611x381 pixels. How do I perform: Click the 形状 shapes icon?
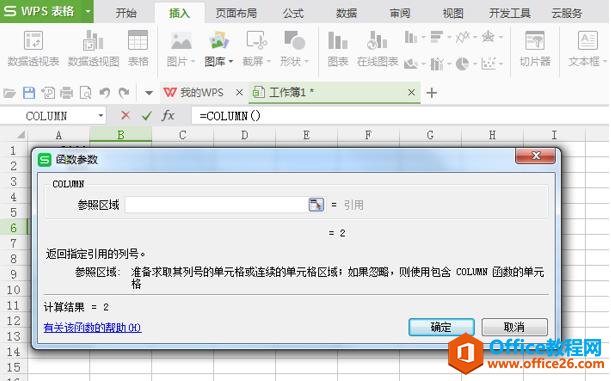tap(294, 41)
